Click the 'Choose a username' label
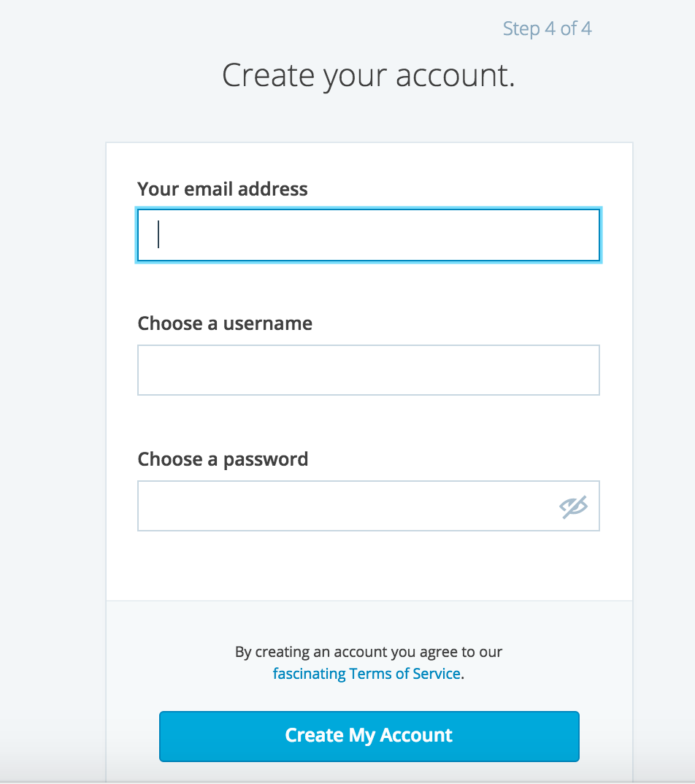The image size is (695, 784). pyautogui.click(x=225, y=323)
